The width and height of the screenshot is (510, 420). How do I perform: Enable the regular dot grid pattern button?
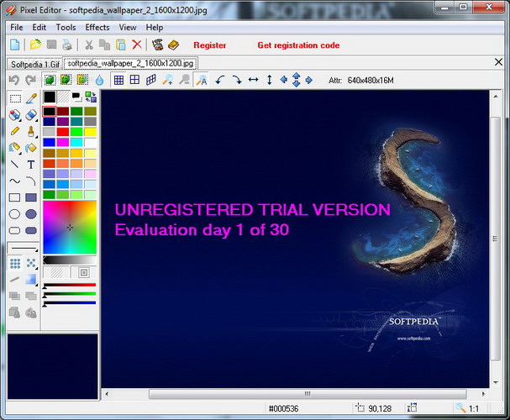(15, 263)
